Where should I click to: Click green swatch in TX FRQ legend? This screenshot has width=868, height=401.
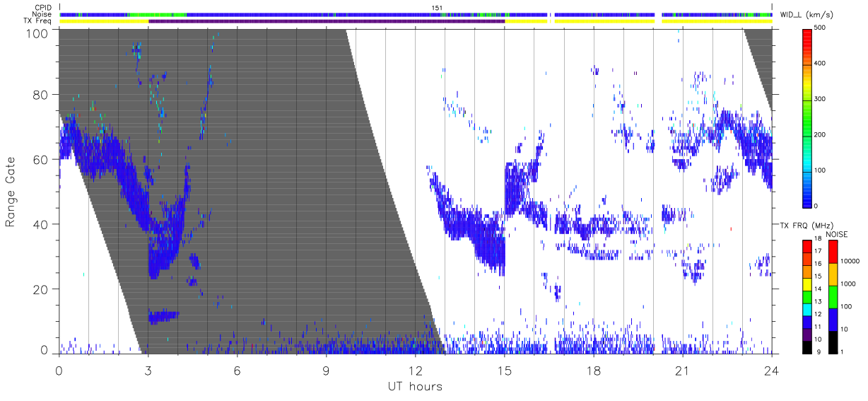[807, 297]
